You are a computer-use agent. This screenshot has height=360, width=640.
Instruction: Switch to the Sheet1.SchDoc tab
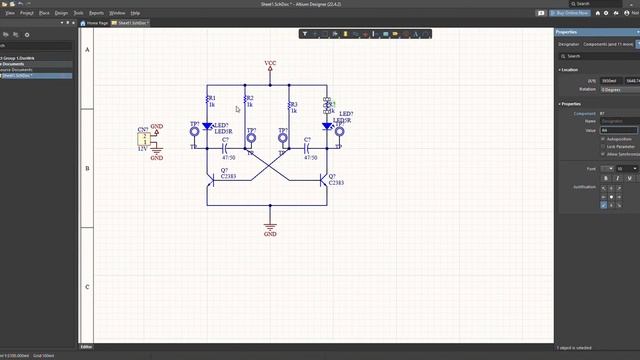coord(130,23)
